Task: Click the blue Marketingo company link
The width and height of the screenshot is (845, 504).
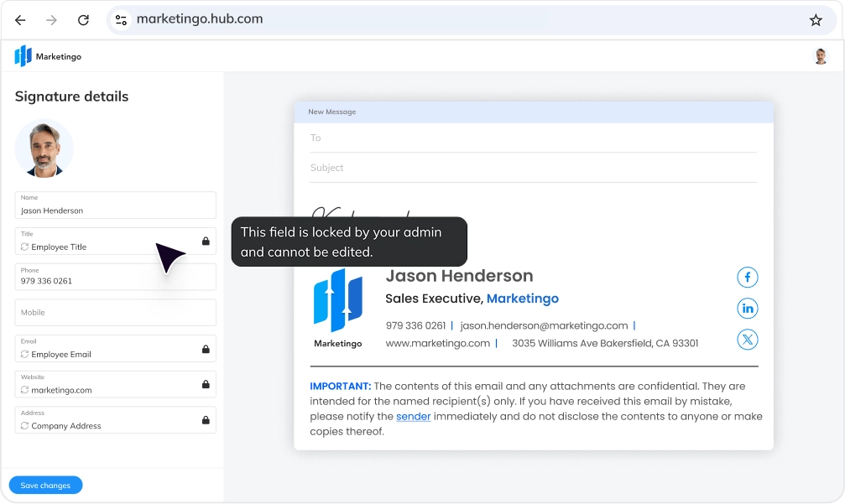Action: [x=522, y=299]
